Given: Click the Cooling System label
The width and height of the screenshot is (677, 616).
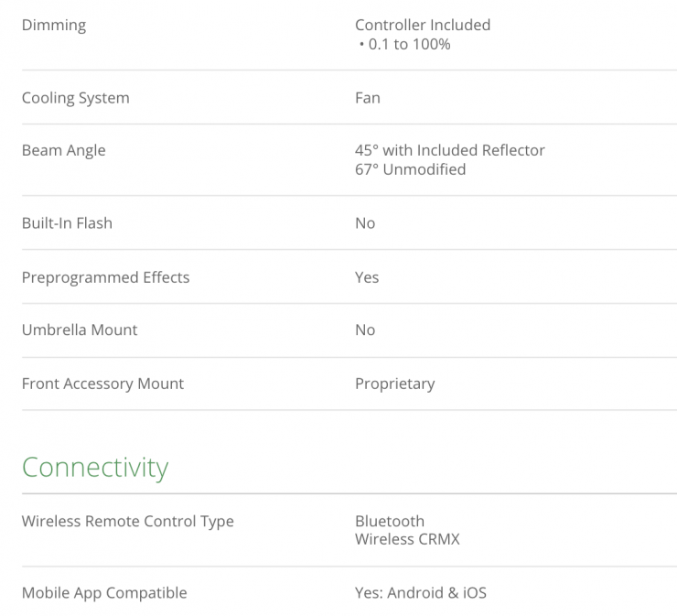Looking at the screenshot, I should 76,98.
